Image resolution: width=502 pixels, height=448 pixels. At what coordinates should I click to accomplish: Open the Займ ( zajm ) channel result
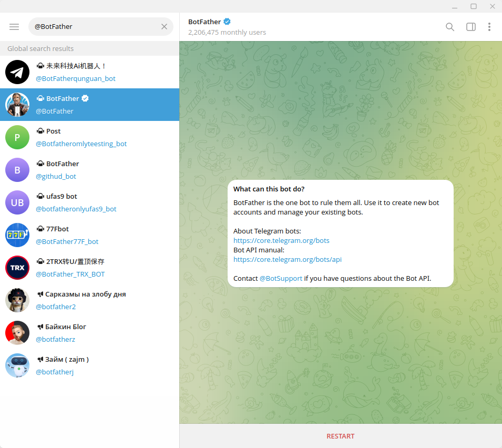tap(90, 366)
